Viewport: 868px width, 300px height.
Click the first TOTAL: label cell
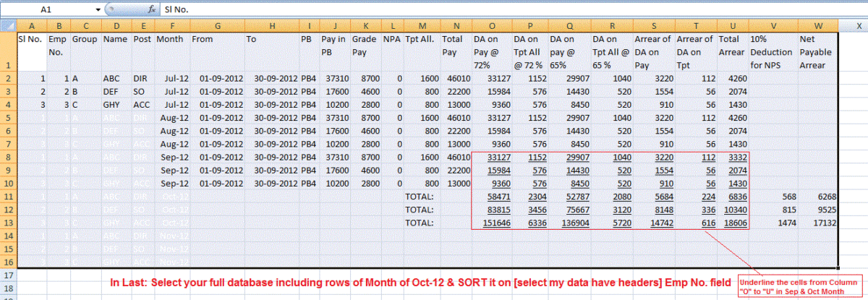(420, 197)
